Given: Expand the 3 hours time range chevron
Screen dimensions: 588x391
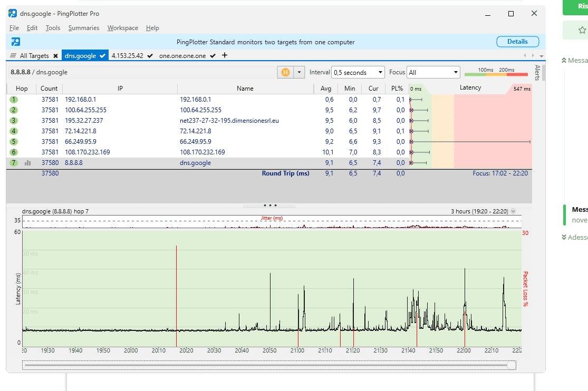Looking at the screenshot, I should coord(513,211).
